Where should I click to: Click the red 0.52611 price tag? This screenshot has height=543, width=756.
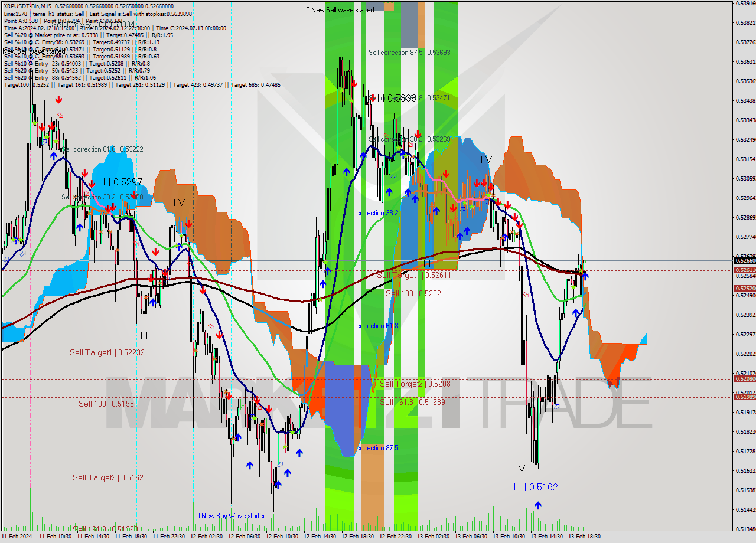click(x=744, y=270)
